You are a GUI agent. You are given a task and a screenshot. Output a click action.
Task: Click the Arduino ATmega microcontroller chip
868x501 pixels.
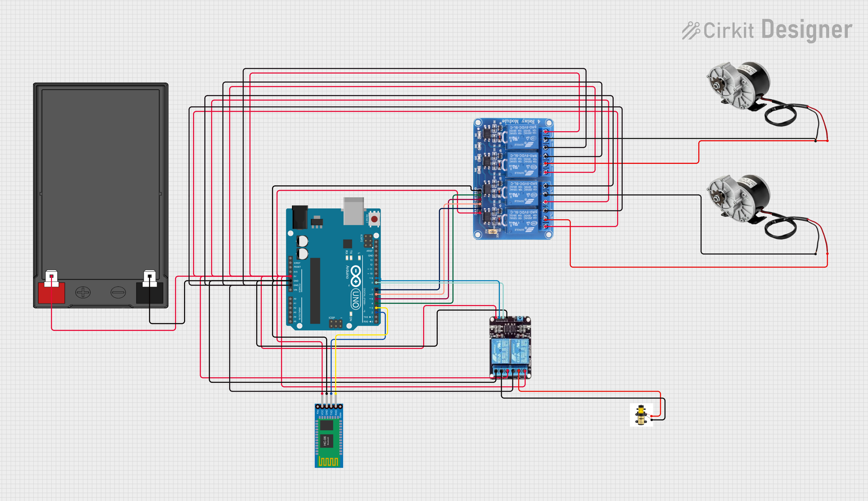315,291
